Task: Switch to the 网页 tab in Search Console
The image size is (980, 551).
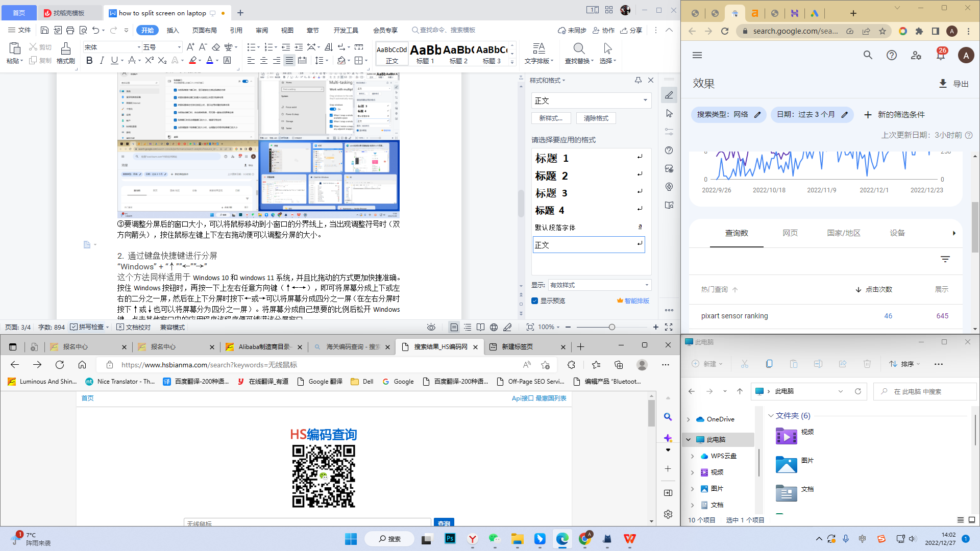Action: [790, 233]
